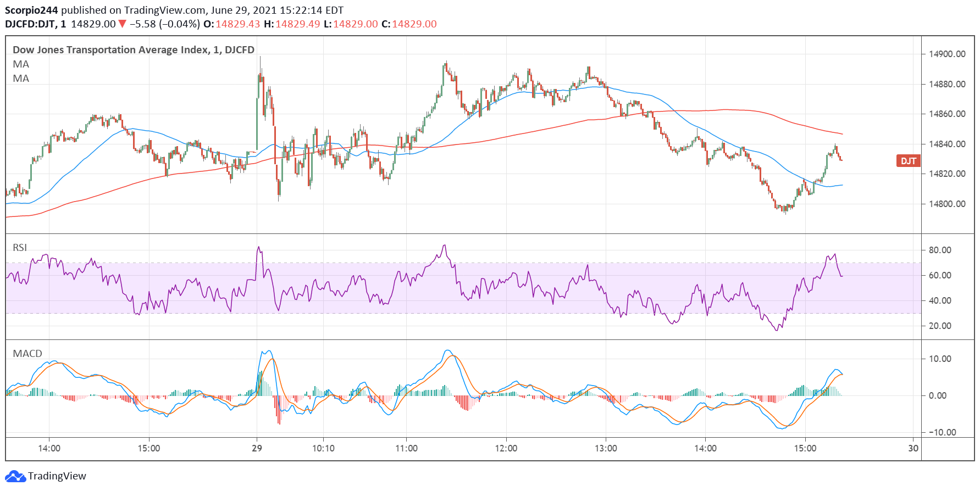Click the 29 date marker on time axis
The image size is (980, 491).
(257, 448)
